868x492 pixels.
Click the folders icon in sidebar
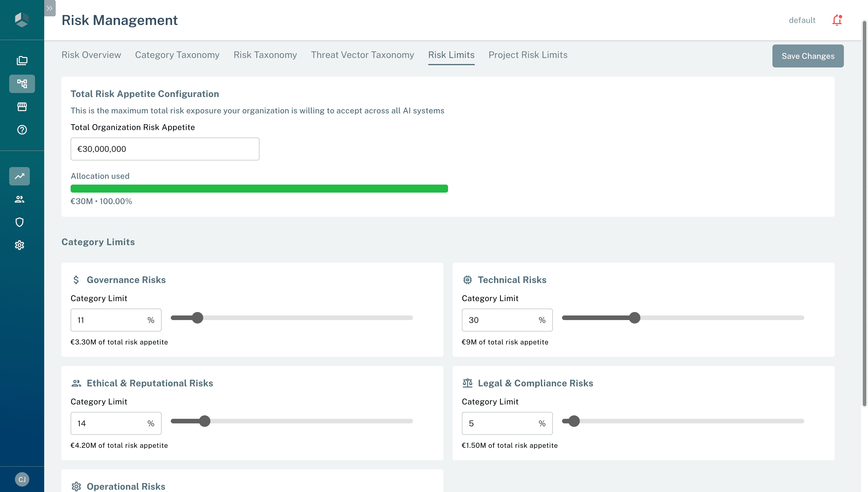click(x=22, y=61)
